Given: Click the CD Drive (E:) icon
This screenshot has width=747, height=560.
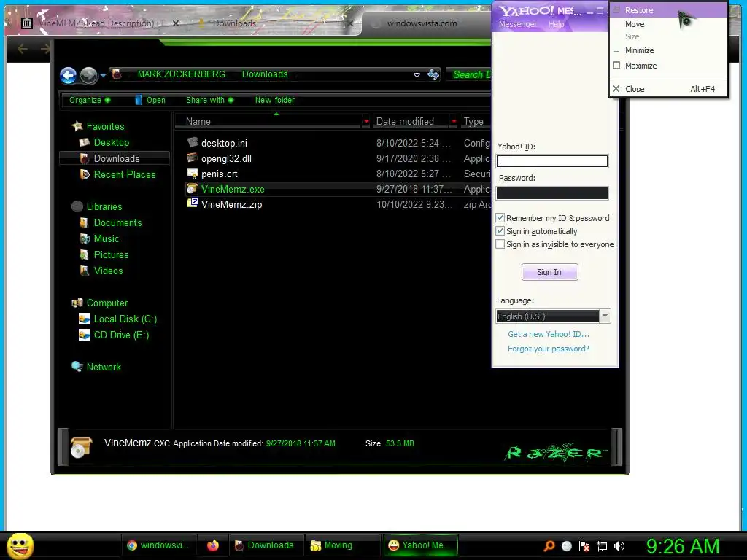Looking at the screenshot, I should point(85,335).
